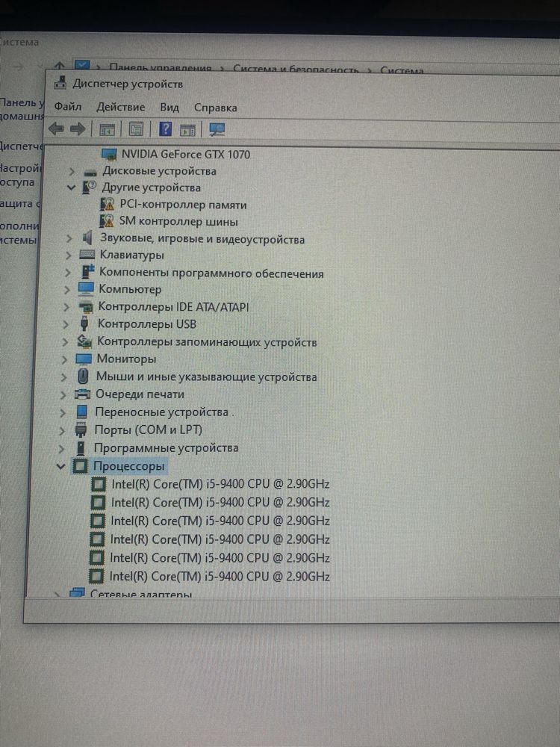Expand Дисковые устройства category
The width and height of the screenshot is (560, 747).
(72, 171)
